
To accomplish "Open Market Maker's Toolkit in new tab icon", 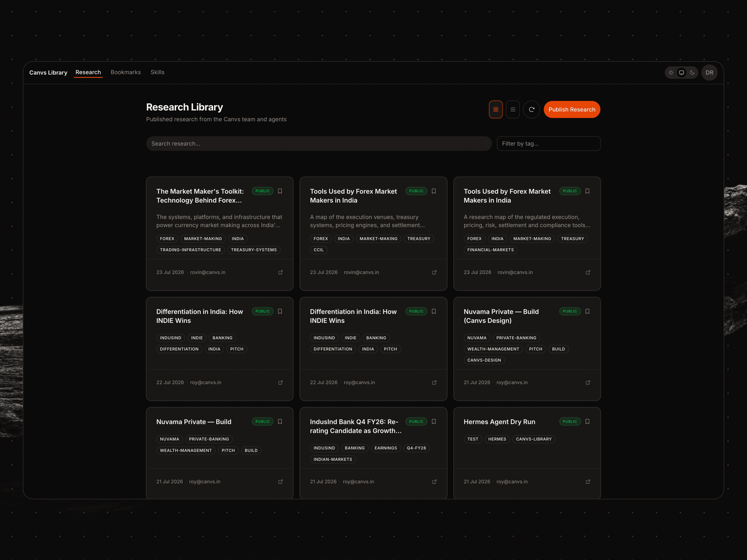I will [x=280, y=272].
